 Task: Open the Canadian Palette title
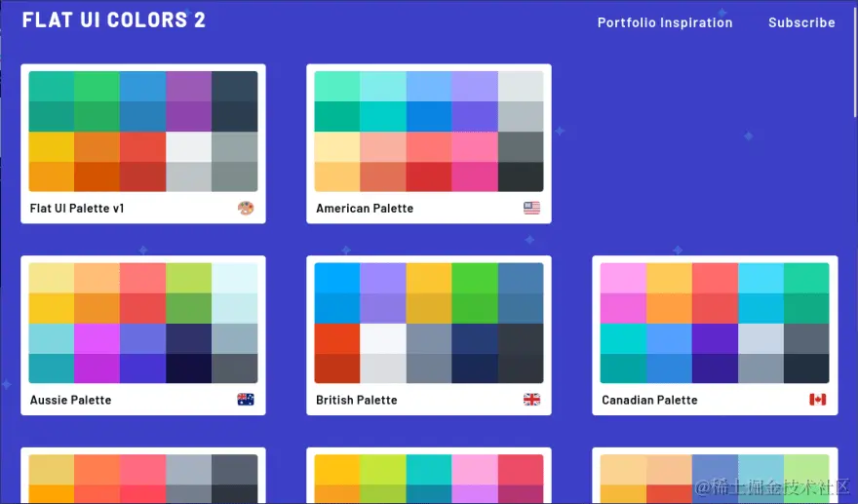[x=649, y=400]
